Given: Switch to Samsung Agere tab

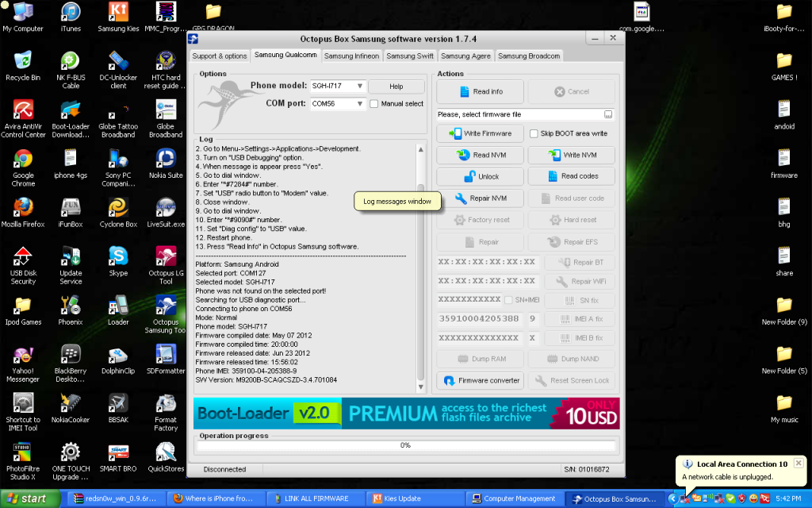Looking at the screenshot, I should [465, 56].
